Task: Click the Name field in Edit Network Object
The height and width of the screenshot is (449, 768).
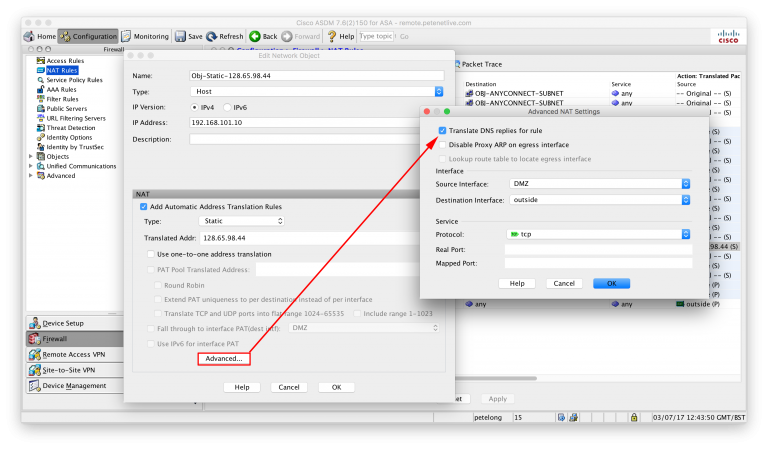Action: [317, 76]
